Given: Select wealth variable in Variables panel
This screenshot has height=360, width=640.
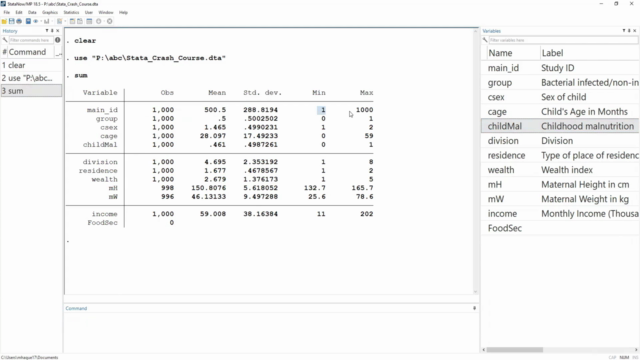Looking at the screenshot, I should point(560,170).
